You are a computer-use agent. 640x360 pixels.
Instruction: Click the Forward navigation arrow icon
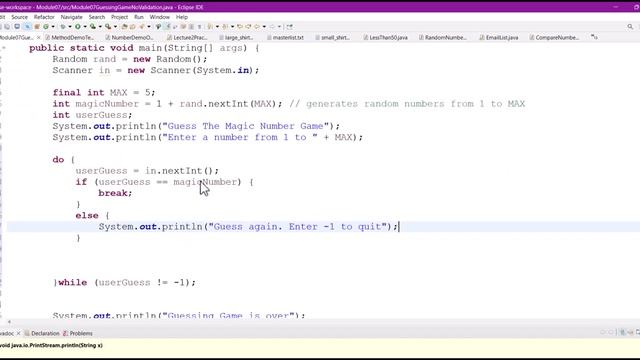click(272, 27)
